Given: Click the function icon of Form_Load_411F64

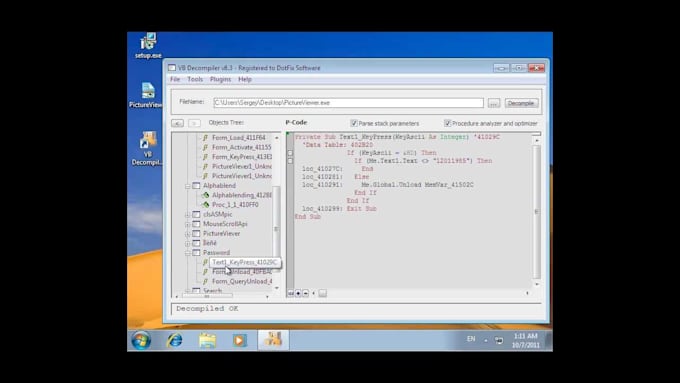Looking at the screenshot, I should pyautogui.click(x=206, y=137).
